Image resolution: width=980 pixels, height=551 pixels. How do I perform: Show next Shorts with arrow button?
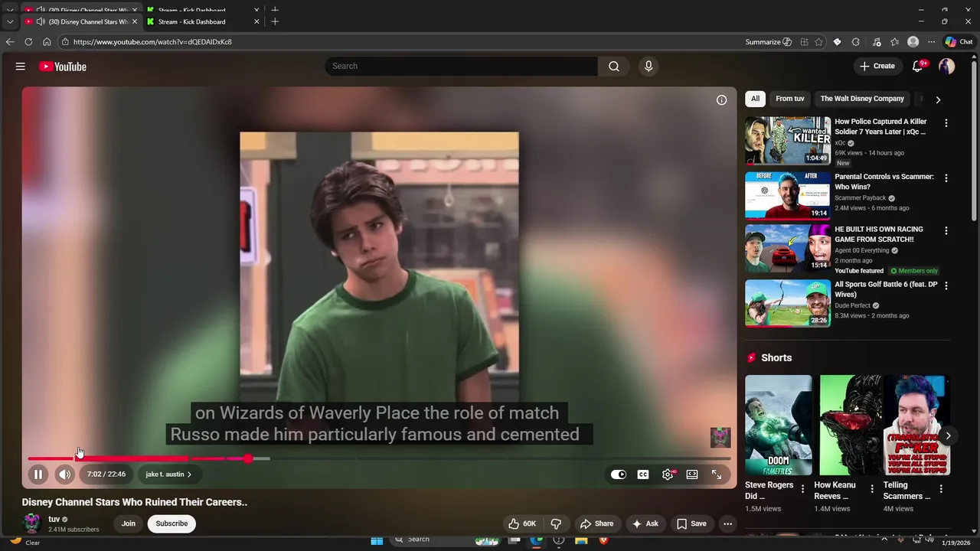[x=948, y=435]
